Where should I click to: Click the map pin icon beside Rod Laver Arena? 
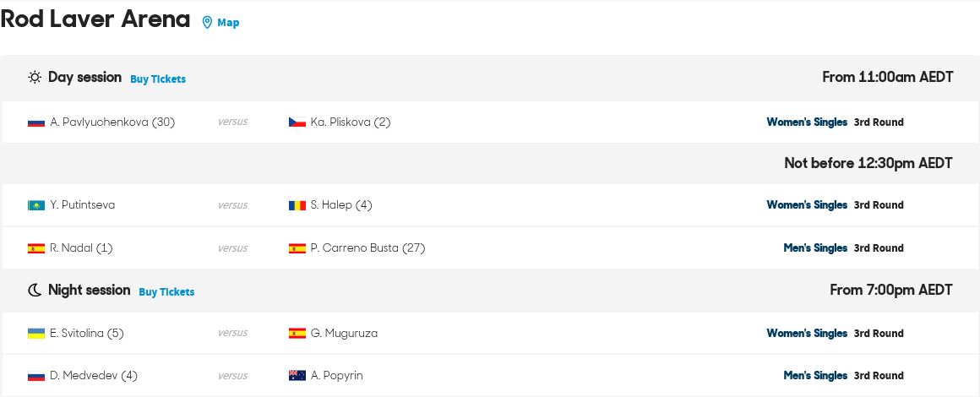(x=207, y=23)
